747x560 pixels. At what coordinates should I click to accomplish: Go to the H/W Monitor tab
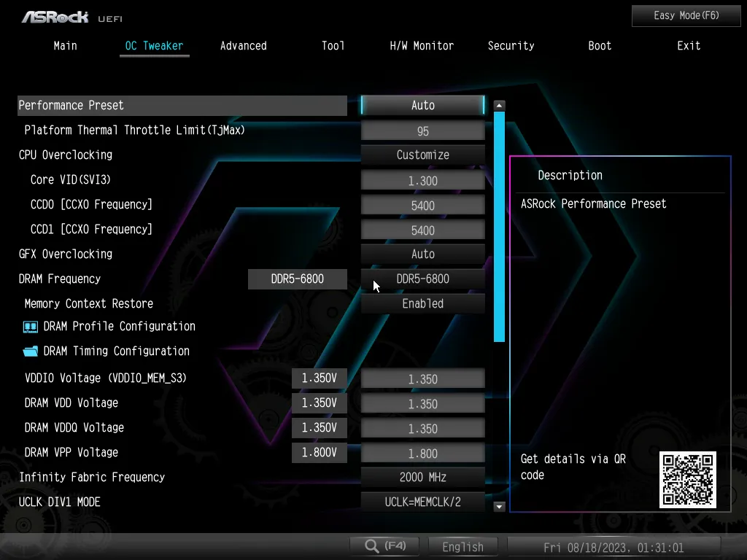tap(422, 46)
